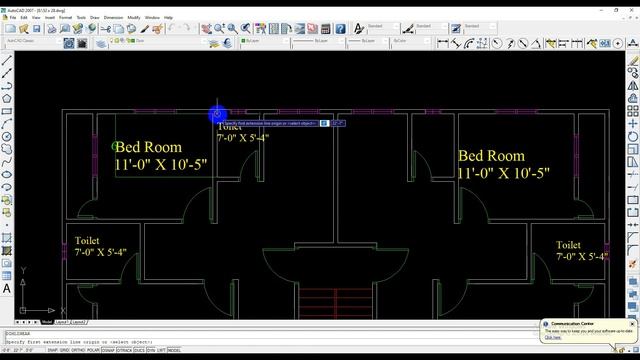Open Plot Preview from the toolbar
The width and height of the screenshot is (640, 360).
coord(65,29)
